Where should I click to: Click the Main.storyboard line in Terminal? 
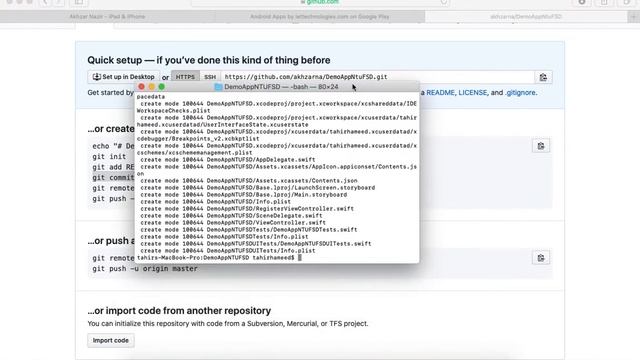244,195
